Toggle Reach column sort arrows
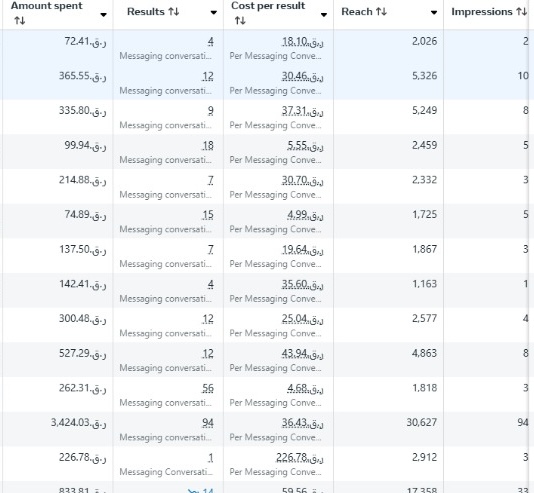 point(381,12)
